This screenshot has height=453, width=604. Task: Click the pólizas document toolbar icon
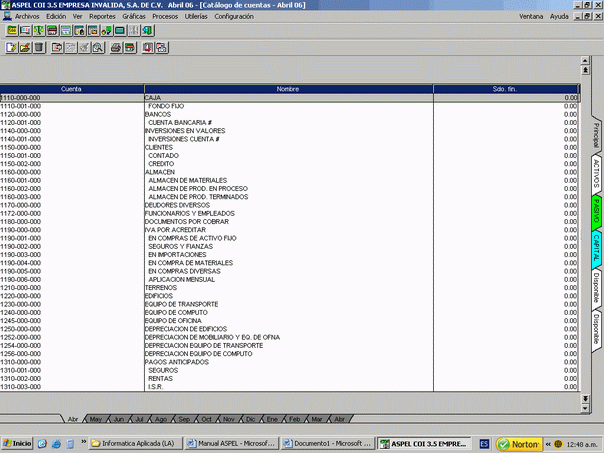click(25, 30)
